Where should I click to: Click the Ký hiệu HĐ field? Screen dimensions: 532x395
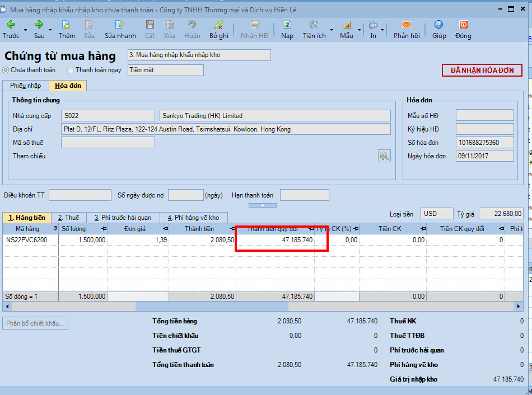click(x=485, y=129)
